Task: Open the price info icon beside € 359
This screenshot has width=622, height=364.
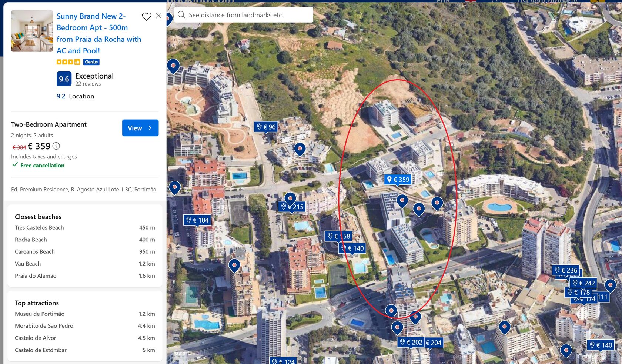Action: 56,146
